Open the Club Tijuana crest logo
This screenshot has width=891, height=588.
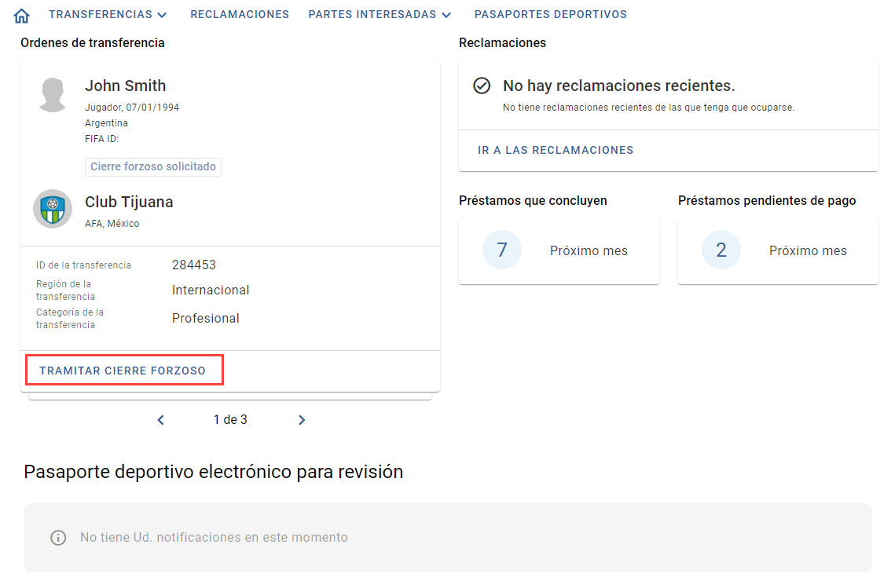coord(53,209)
